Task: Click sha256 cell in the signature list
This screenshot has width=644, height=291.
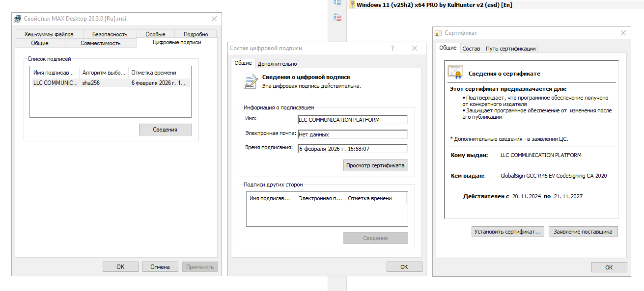Action: pyautogui.click(x=91, y=83)
